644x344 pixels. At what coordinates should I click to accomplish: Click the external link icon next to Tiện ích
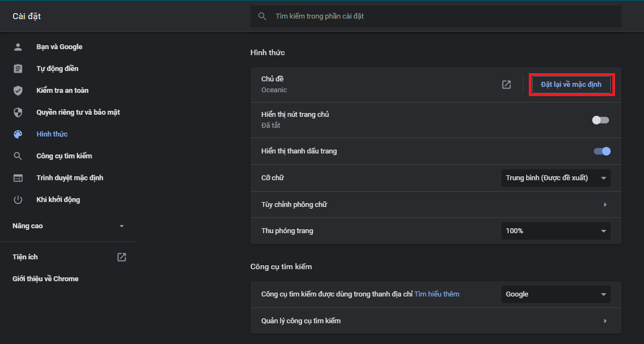(122, 257)
